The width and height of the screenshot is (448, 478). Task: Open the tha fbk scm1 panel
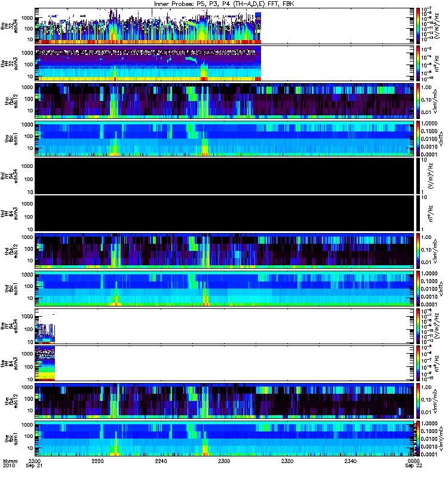tap(225, 139)
